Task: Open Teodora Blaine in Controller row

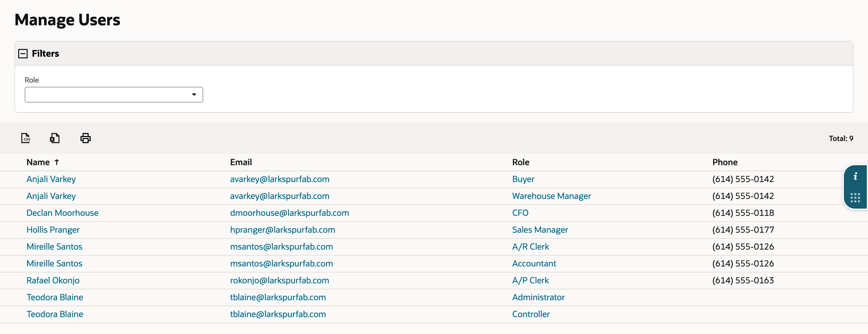Action: coord(55,314)
